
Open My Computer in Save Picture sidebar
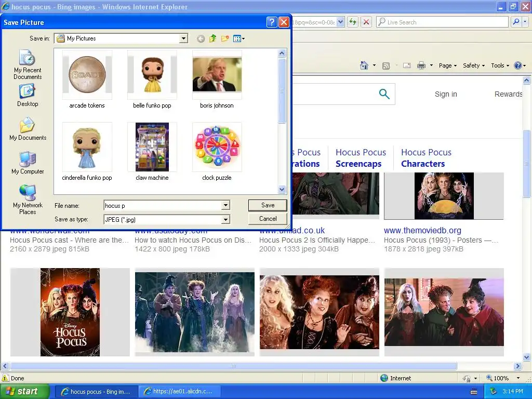28,163
